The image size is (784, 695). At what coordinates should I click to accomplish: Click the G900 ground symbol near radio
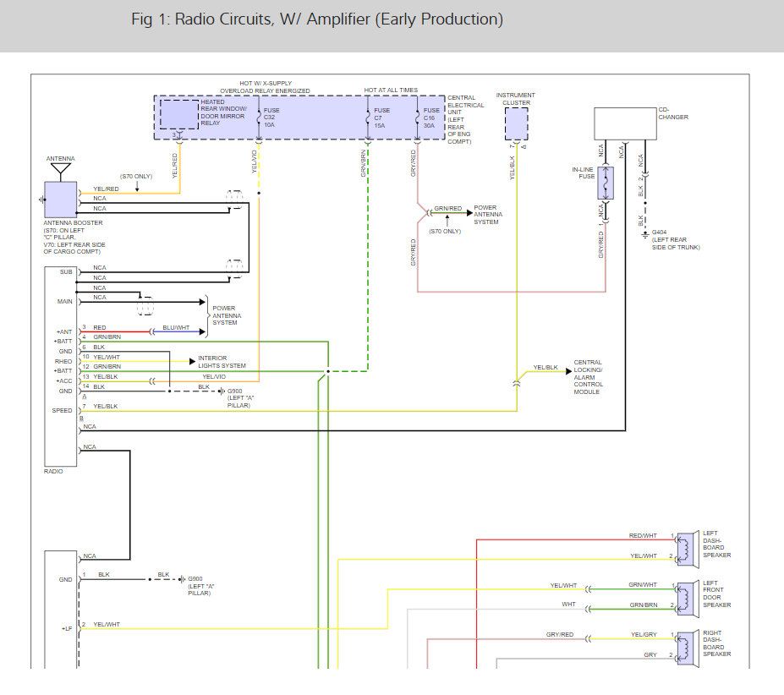(222, 391)
